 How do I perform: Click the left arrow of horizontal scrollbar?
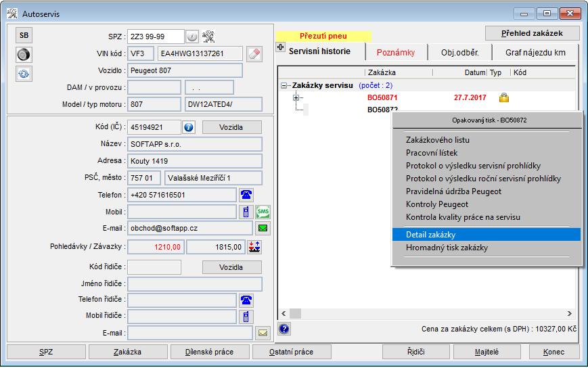(x=284, y=313)
